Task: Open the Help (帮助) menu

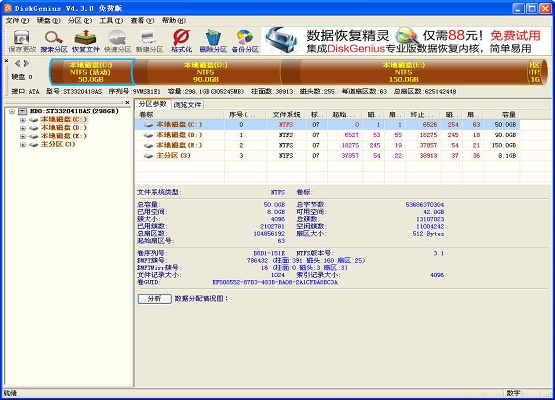Action: pyautogui.click(x=173, y=21)
